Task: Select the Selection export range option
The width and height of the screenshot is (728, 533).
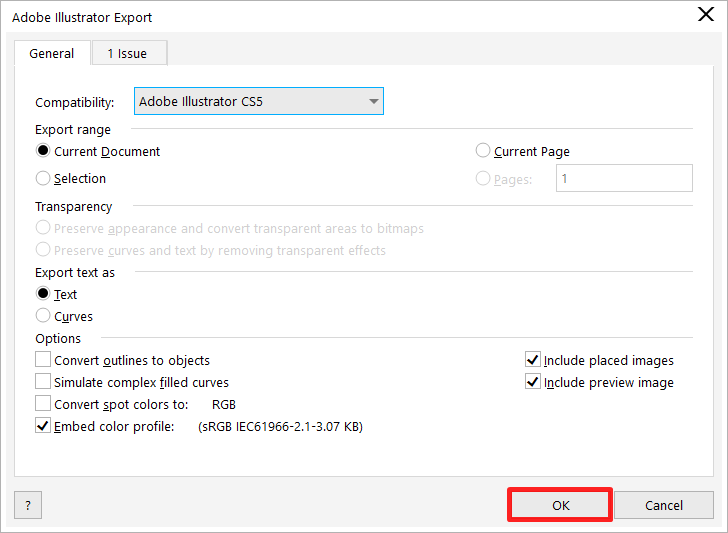Action: 43,178
